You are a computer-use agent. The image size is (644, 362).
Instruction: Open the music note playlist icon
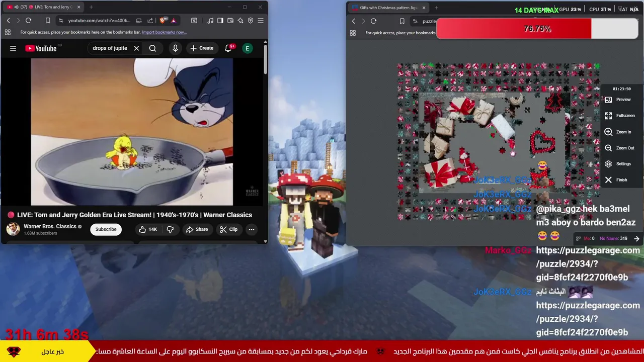210,21
